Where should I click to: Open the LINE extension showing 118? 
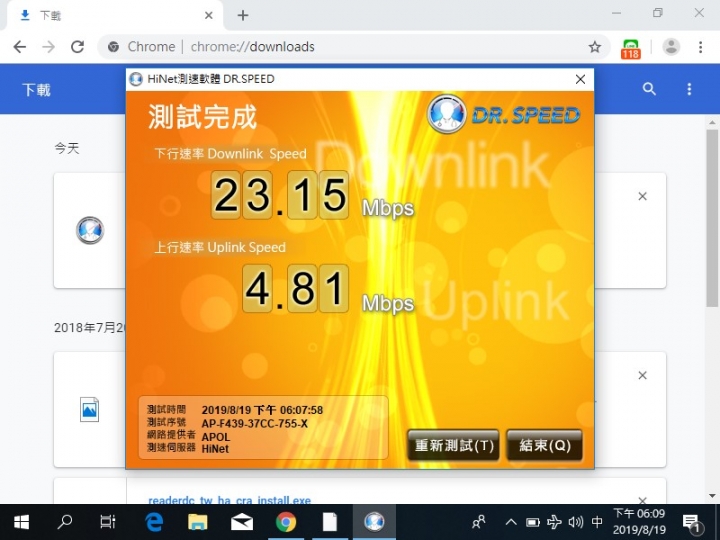click(x=630, y=49)
